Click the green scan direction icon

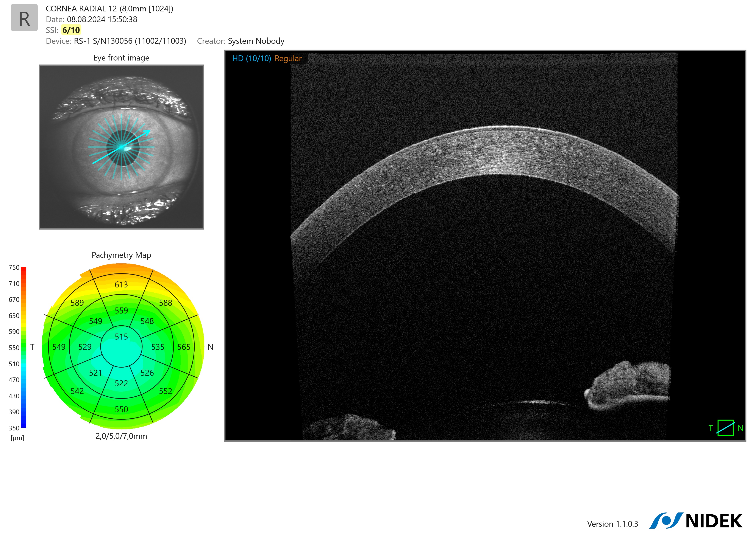[x=725, y=427]
